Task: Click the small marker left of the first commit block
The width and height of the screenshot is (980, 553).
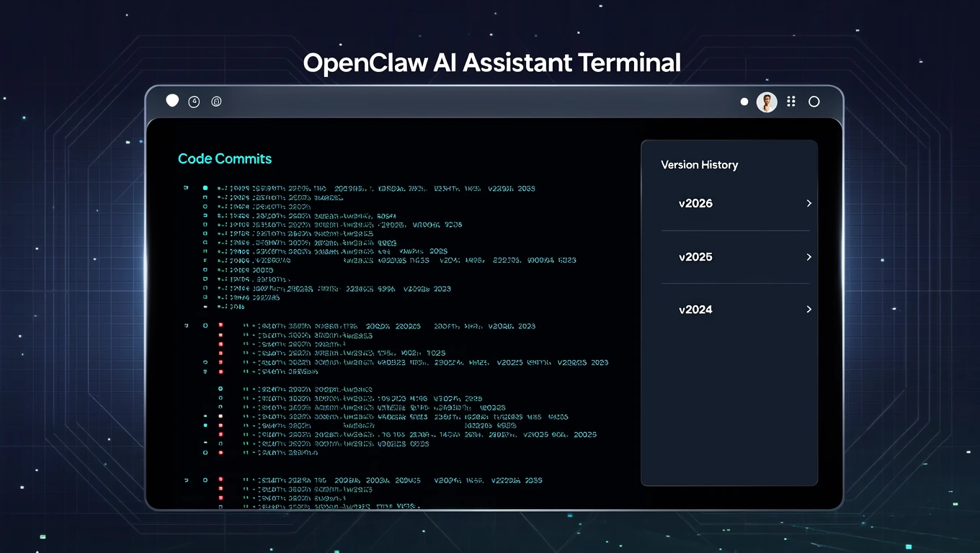Action: click(186, 188)
